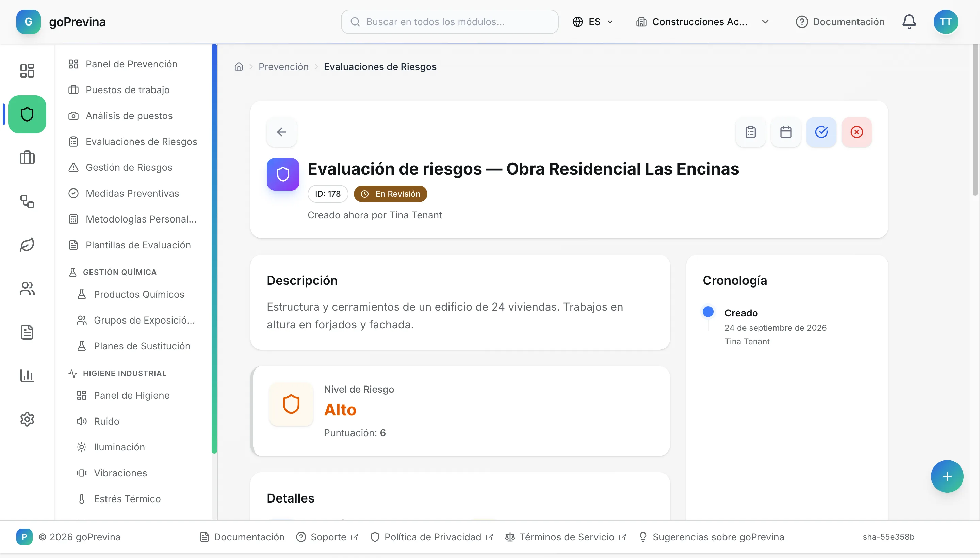Open the documents module icon in the left rail
The image size is (980, 558).
[27, 332]
